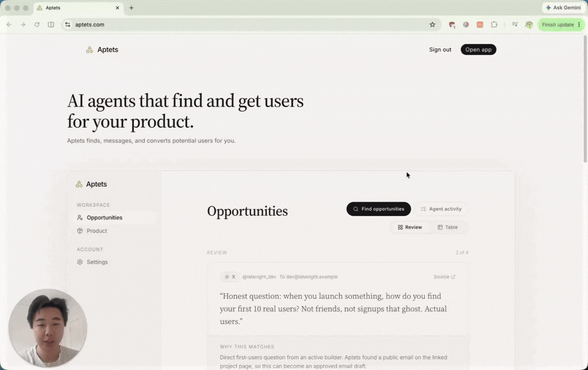Switch to the Review view
This screenshot has width=588, height=370.
[409, 228]
